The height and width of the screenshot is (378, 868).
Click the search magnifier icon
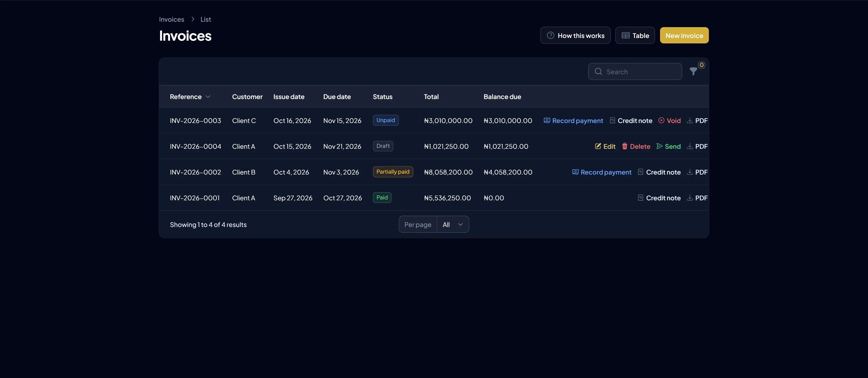click(x=598, y=71)
